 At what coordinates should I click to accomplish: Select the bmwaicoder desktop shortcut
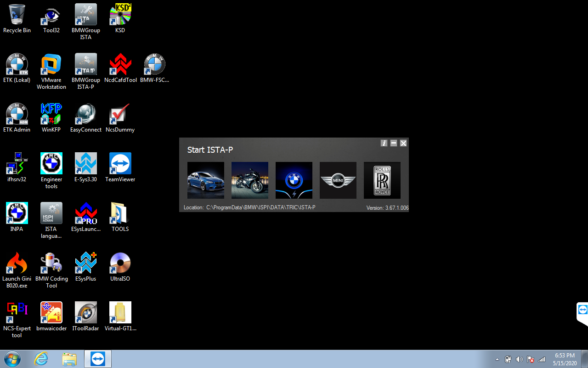51,316
